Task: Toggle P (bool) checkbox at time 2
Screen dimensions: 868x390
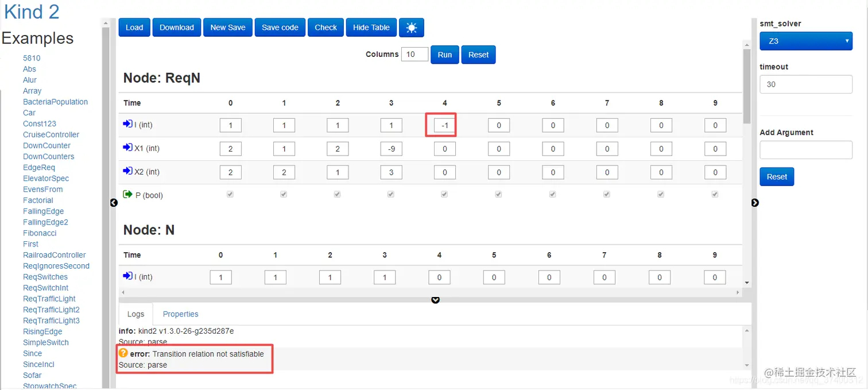Action: click(337, 195)
